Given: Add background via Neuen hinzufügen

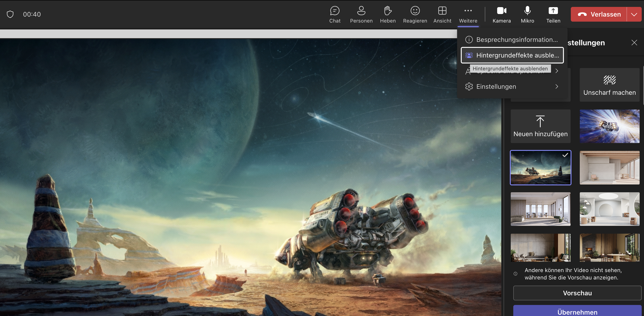Looking at the screenshot, I should pos(540,126).
